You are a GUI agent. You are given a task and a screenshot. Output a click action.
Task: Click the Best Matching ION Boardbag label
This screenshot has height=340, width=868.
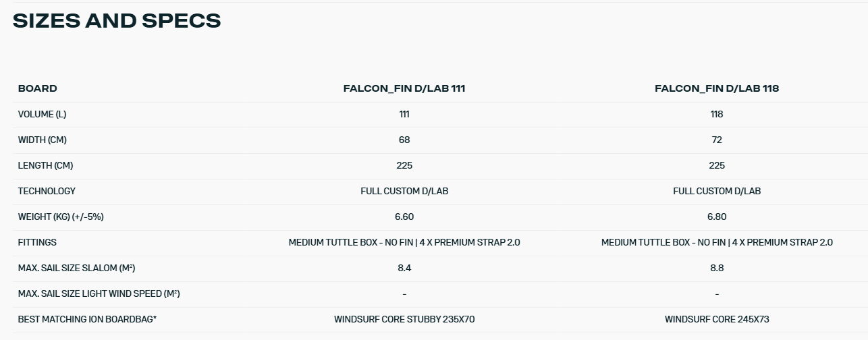(87, 319)
